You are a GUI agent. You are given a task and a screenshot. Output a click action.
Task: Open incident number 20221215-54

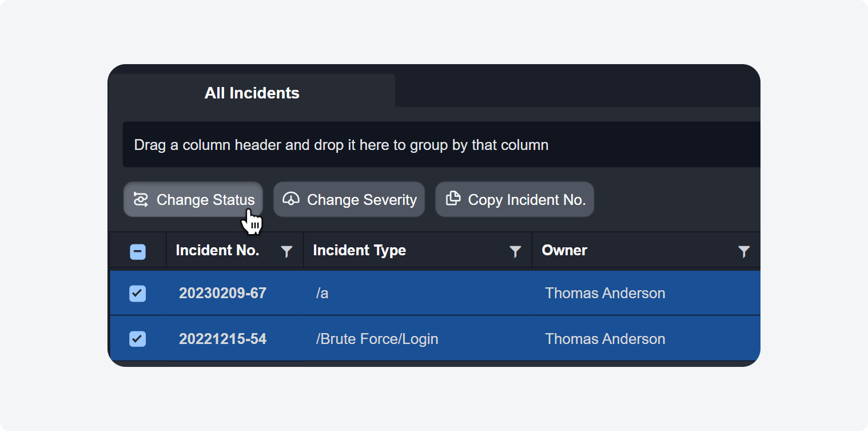pyautogui.click(x=222, y=339)
